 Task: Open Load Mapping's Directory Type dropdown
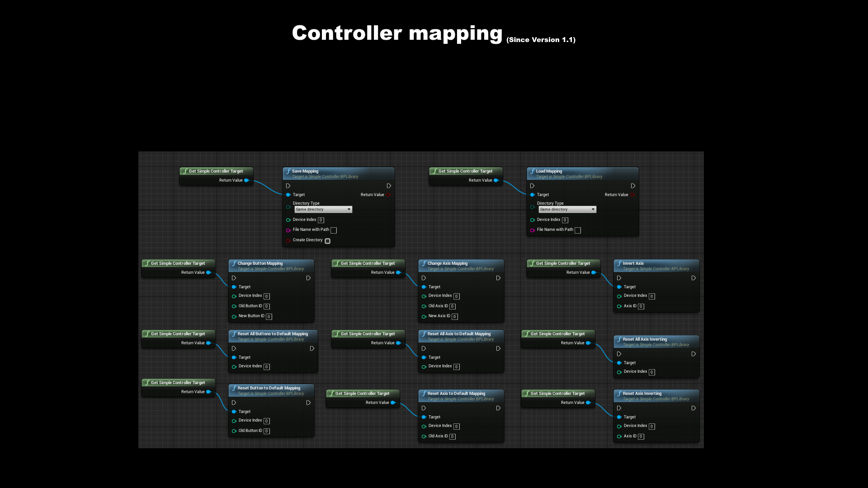tap(567, 209)
